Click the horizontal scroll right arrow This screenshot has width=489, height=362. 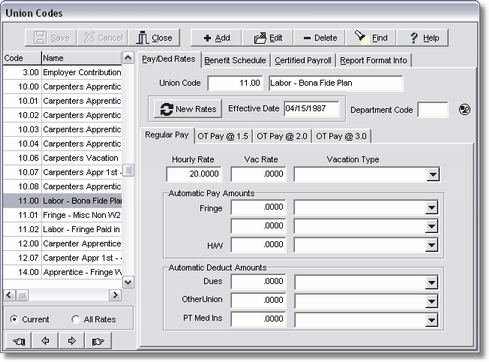point(115,295)
